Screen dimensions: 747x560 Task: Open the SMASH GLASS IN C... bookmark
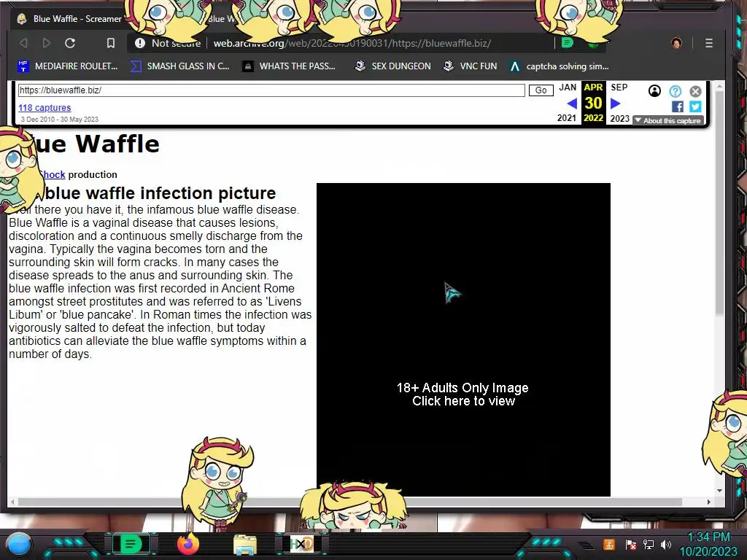coord(180,66)
